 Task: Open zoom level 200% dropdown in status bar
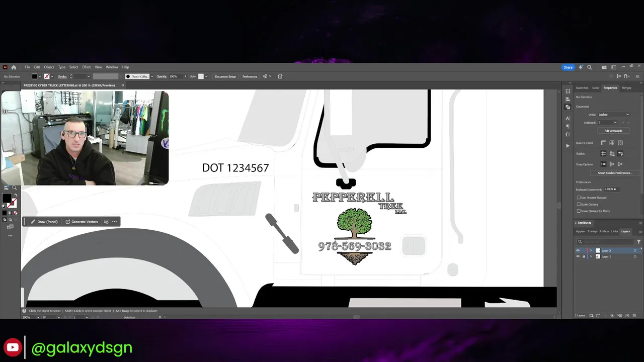coord(39,317)
